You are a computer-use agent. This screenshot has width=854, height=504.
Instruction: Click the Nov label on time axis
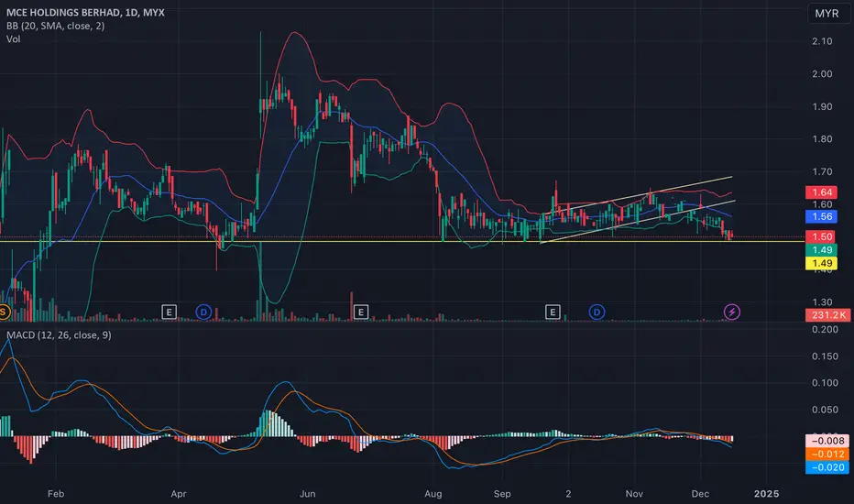pyautogui.click(x=634, y=494)
